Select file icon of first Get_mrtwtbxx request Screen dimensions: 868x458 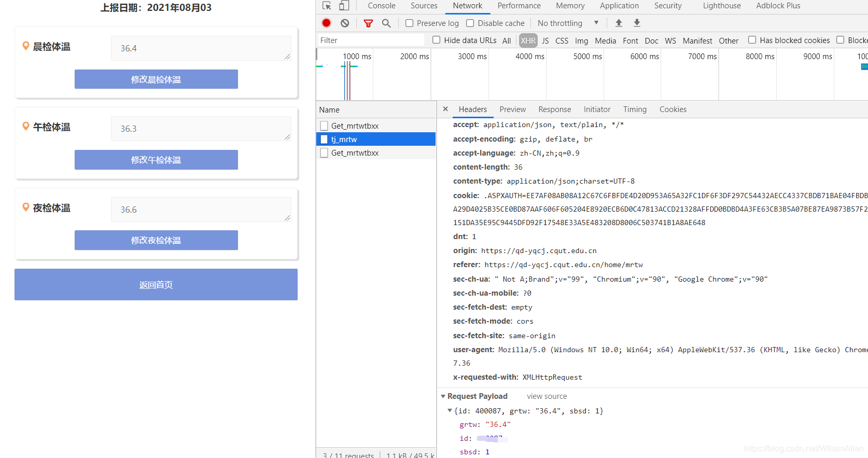[324, 126]
